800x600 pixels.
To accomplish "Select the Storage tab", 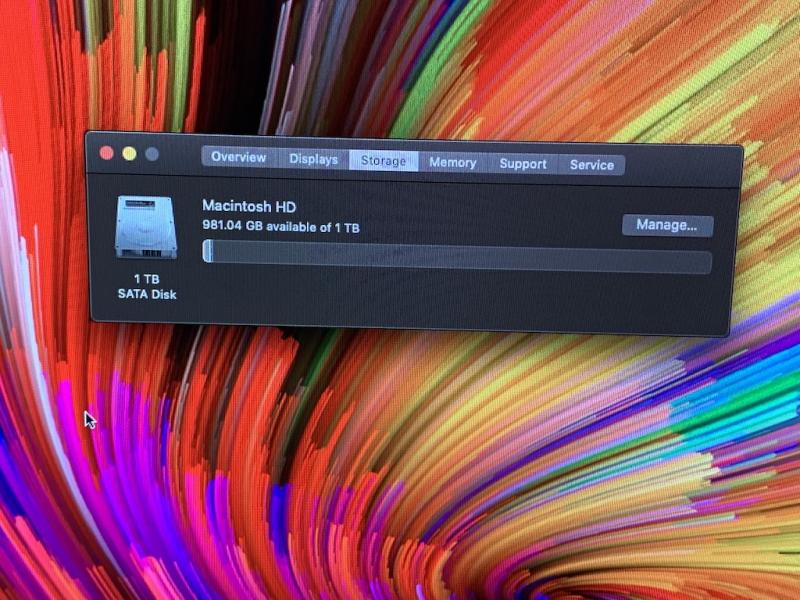I will (x=384, y=161).
